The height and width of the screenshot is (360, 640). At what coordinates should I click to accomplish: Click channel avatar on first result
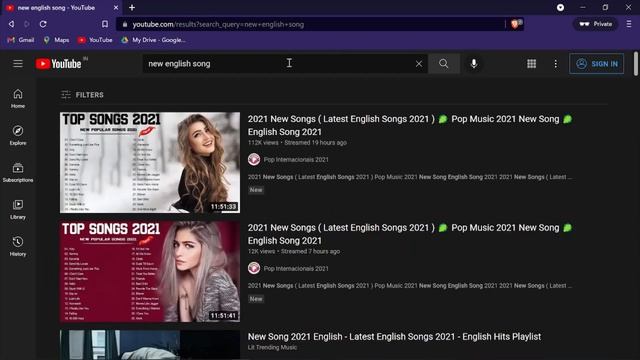click(254, 159)
